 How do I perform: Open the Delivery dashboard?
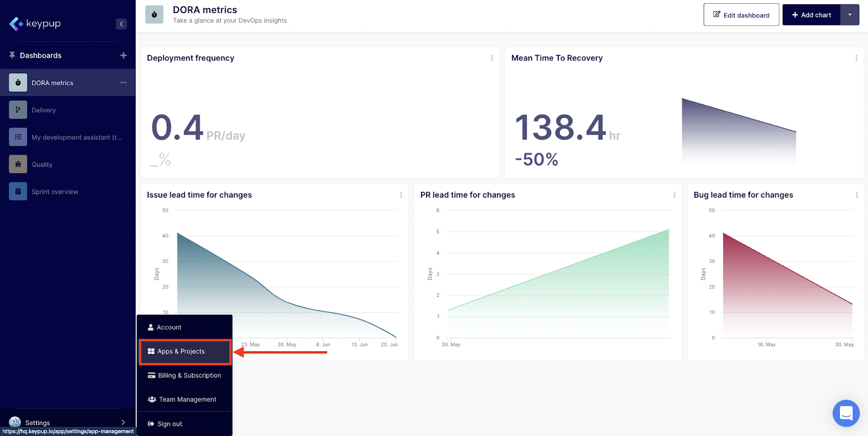coord(43,110)
